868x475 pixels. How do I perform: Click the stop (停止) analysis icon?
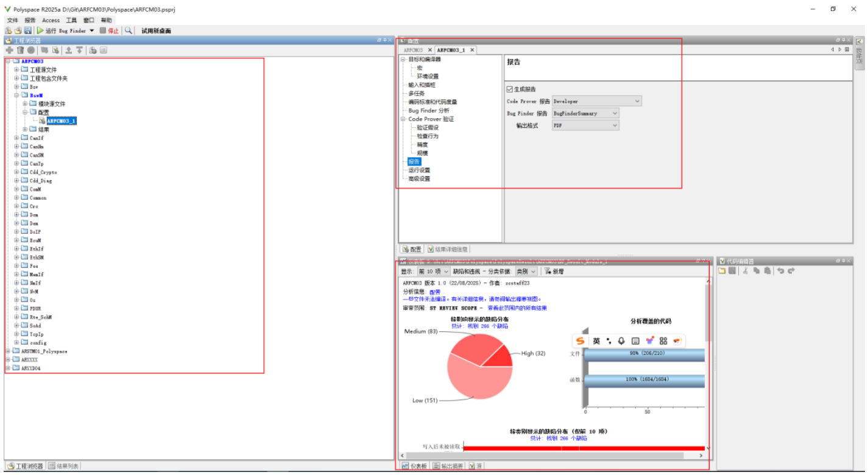(x=103, y=30)
